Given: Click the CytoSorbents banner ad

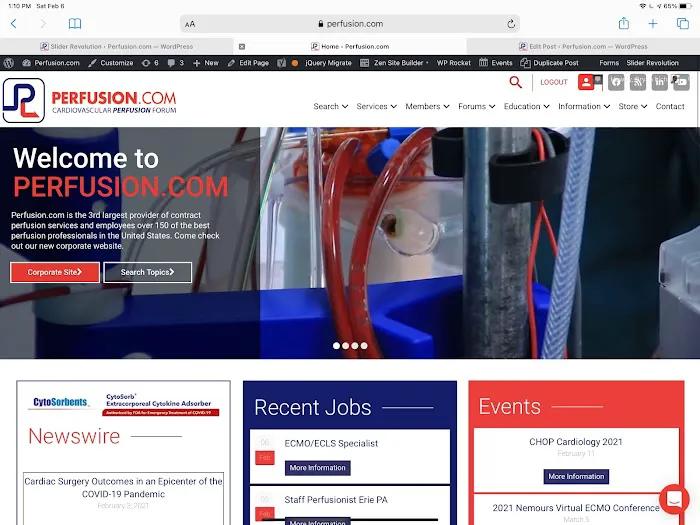Looking at the screenshot, I should click(124, 404).
